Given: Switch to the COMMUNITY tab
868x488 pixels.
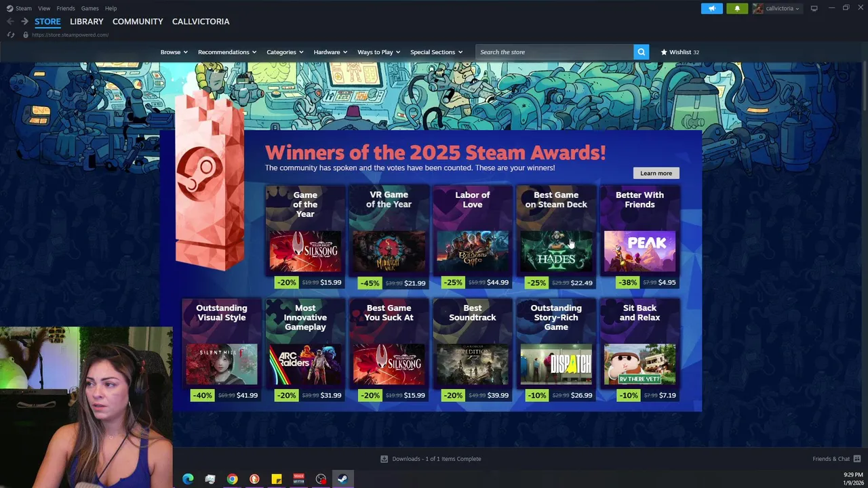Looking at the screenshot, I should (138, 22).
